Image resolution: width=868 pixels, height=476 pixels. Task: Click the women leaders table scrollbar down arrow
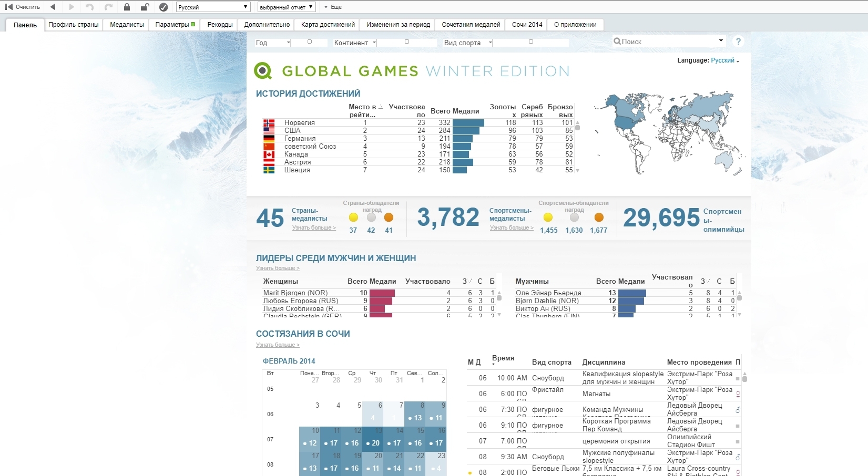499,314
